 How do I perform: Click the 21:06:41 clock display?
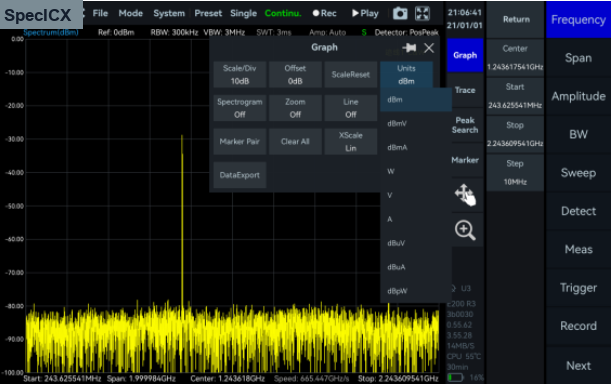click(x=464, y=12)
